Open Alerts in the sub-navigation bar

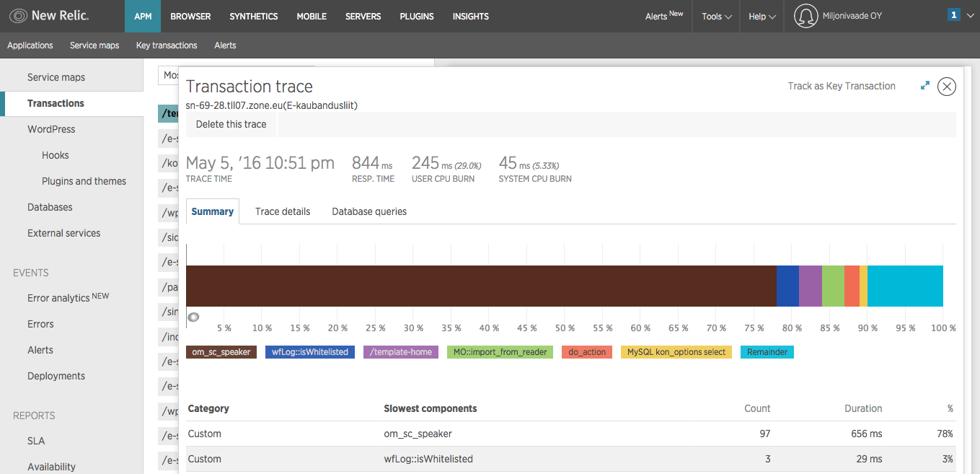point(225,45)
